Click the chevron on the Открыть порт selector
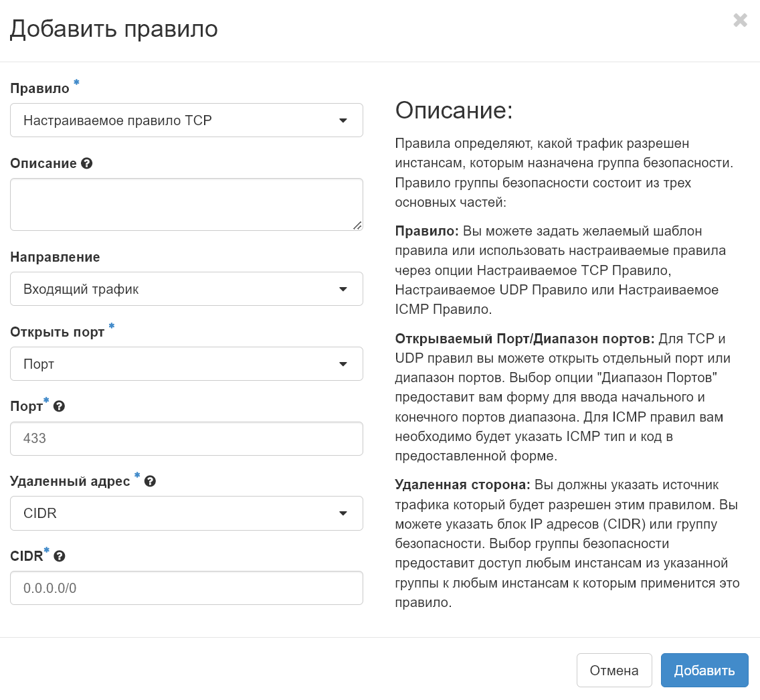Screen dimensions: 760x700 click(344, 364)
